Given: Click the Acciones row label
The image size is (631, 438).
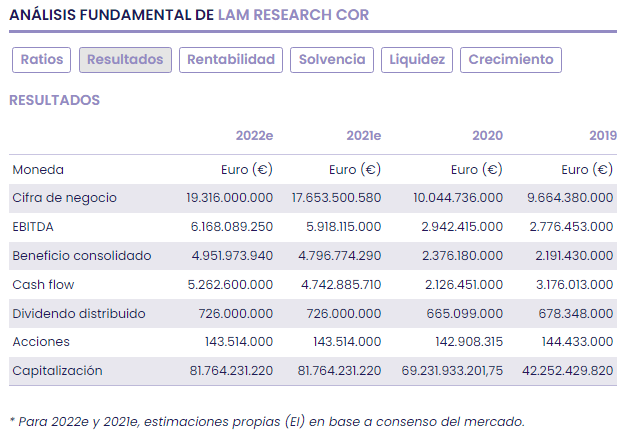Looking at the screenshot, I should 41,342.
